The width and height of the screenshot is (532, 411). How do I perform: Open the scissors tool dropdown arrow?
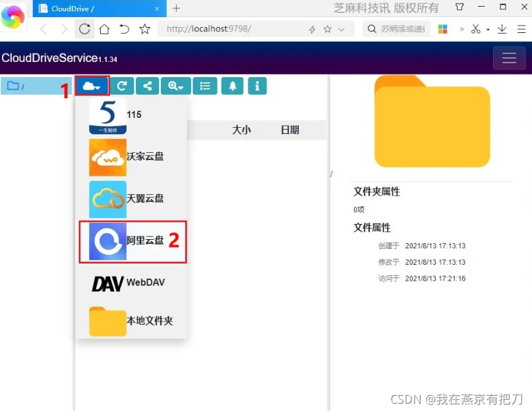[x=488, y=30]
